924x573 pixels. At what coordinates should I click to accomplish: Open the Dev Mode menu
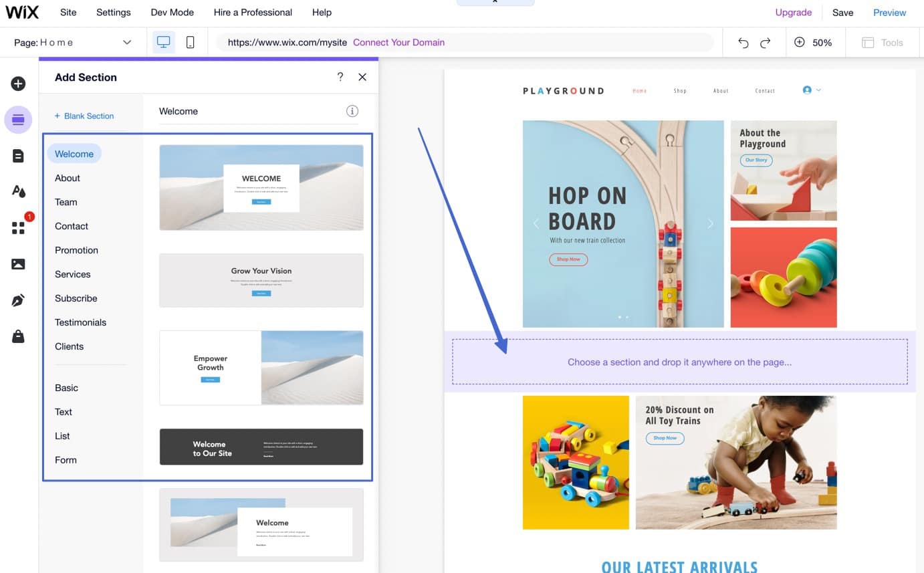(172, 12)
